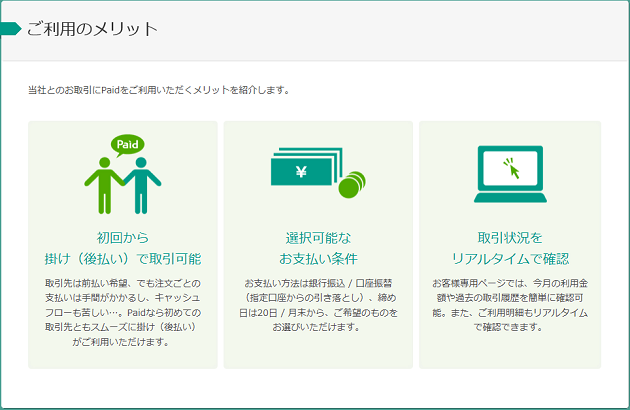The width and height of the screenshot is (630, 410).
Task: Click the line で確認できます。
Action: [x=508, y=327]
